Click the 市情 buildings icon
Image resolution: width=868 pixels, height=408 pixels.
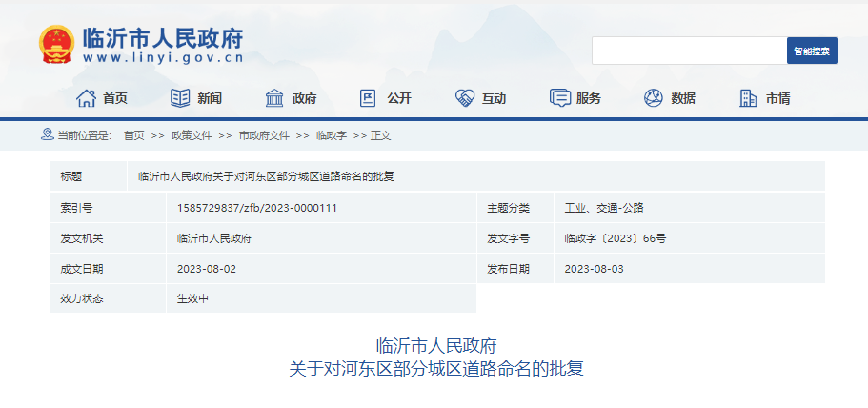pyautogui.click(x=749, y=98)
